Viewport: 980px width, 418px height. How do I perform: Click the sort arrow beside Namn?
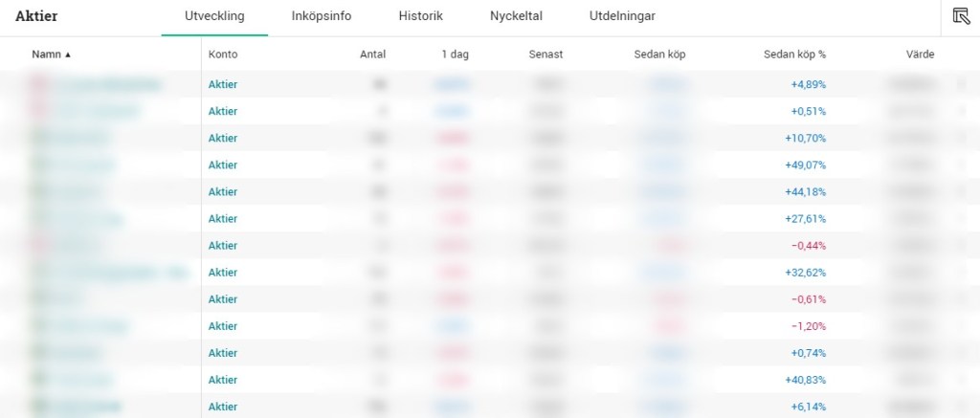68,55
